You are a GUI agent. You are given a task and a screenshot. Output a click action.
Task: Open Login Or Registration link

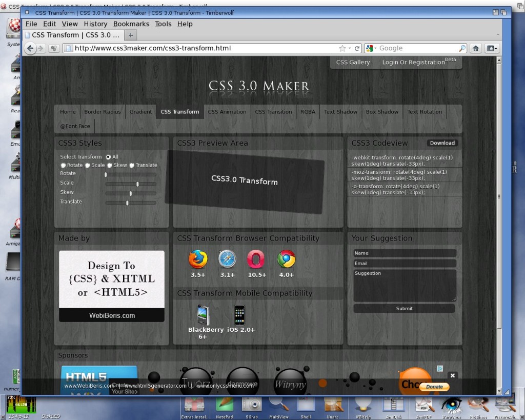point(414,62)
